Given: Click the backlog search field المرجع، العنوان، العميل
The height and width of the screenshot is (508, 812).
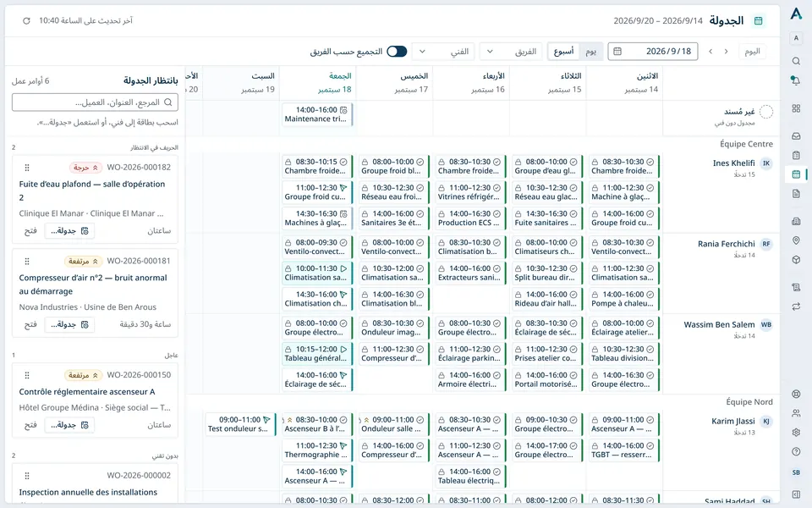Looking at the screenshot, I should (96, 102).
